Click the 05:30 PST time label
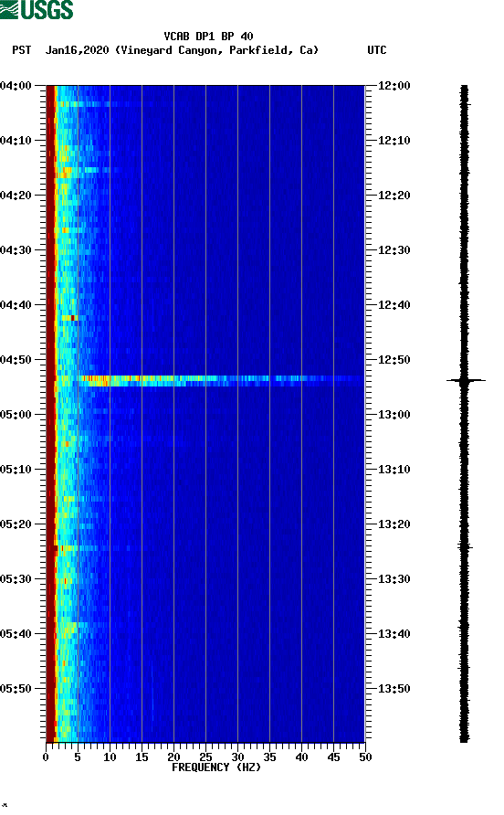This screenshot has height=815, width=504. [x=16, y=579]
